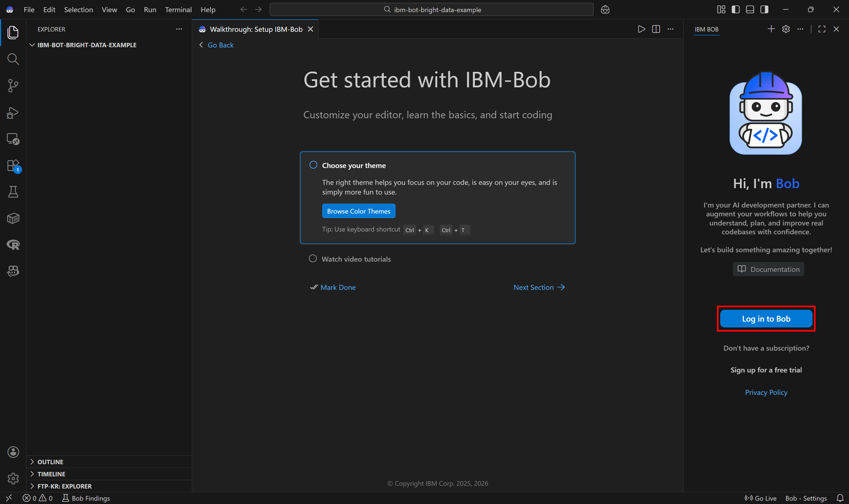This screenshot has width=849, height=504.
Task: Open editor more actions ellipsis
Action: [670, 29]
